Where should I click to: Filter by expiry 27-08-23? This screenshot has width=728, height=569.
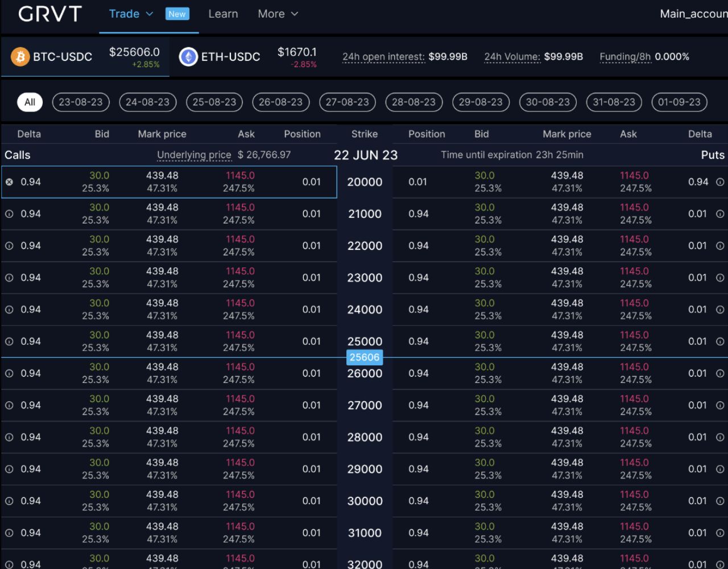[348, 102]
